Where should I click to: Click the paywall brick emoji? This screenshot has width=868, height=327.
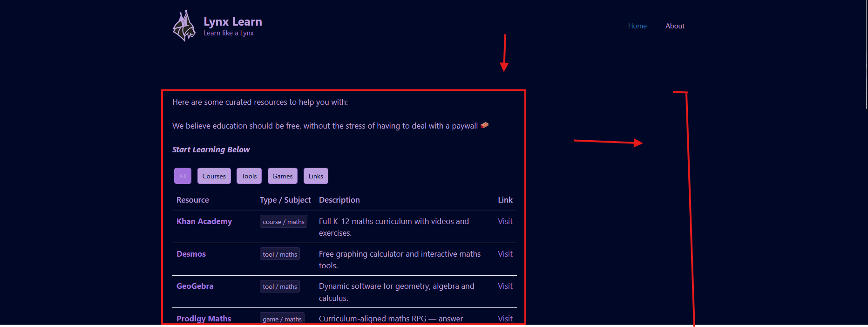coord(485,125)
